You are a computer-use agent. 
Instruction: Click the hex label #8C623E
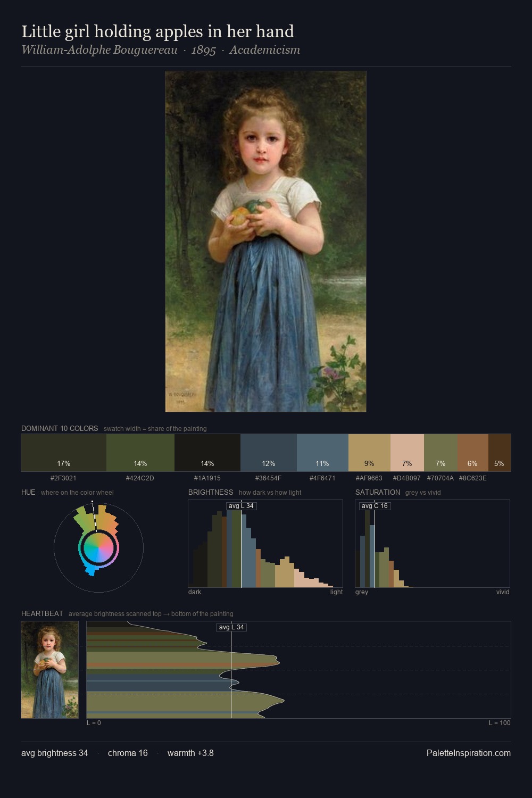pyautogui.click(x=473, y=478)
